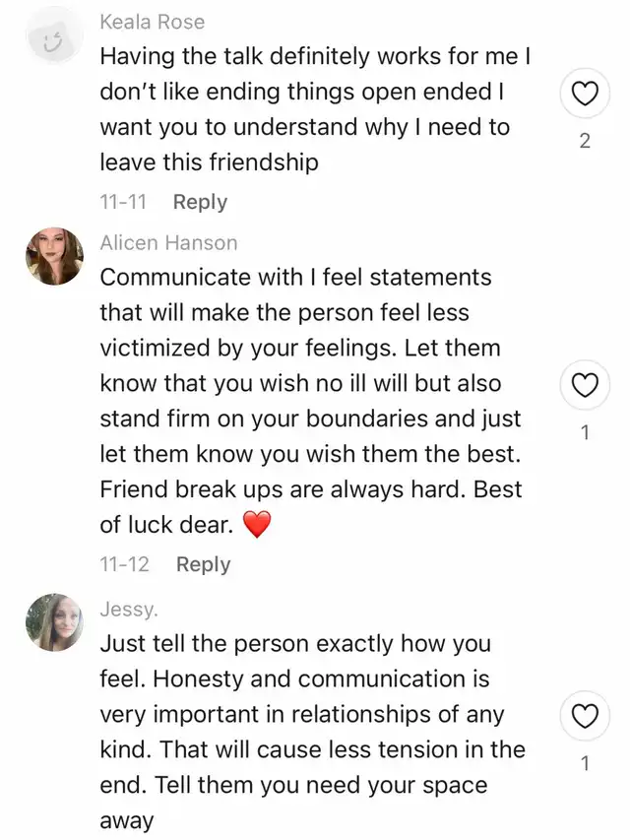This screenshot has width=630, height=840.
Task: Select the 'Just tell the person' comment text
Action: coord(312,732)
